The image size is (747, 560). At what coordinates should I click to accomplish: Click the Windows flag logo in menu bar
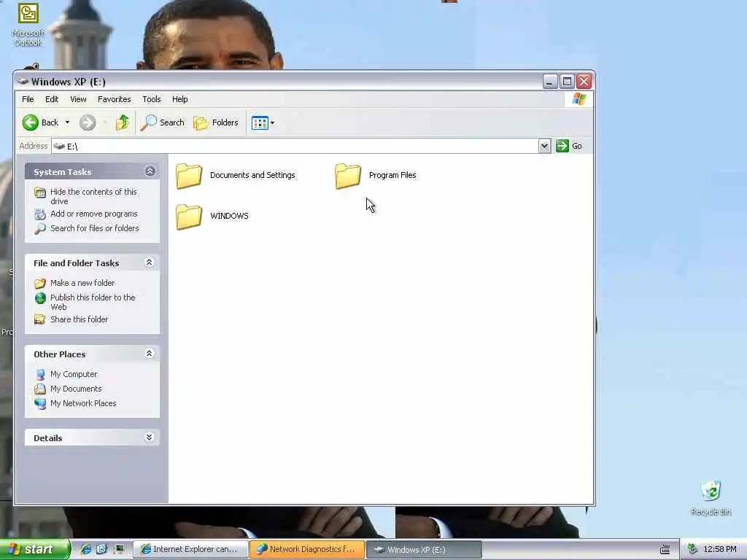579,98
